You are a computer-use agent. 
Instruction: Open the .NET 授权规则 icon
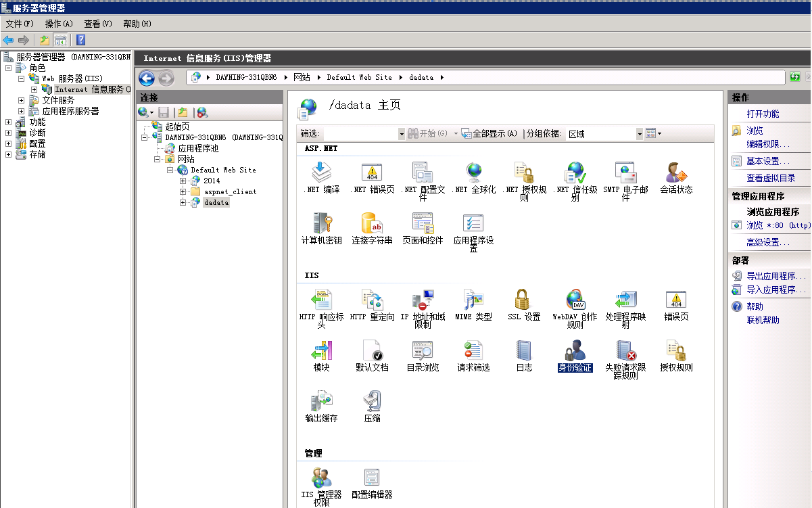coord(524,181)
